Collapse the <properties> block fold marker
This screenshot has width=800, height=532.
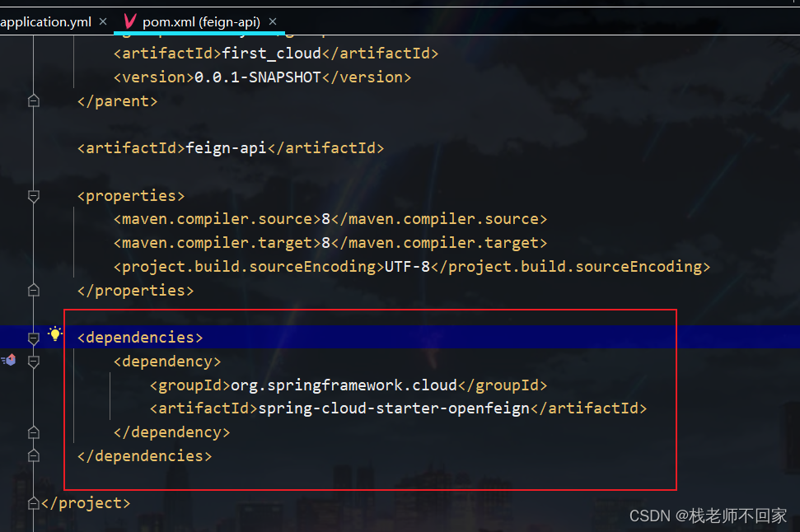point(34,196)
